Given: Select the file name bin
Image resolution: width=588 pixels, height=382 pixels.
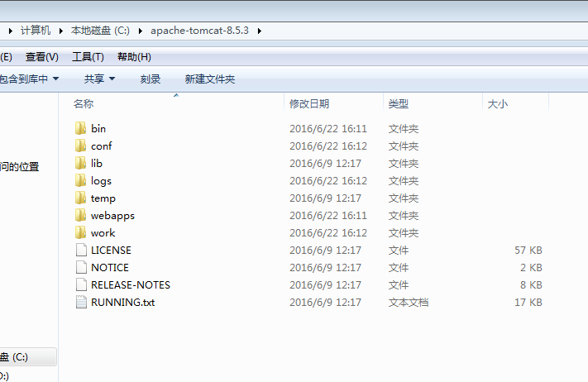Looking at the screenshot, I should [98, 129].
